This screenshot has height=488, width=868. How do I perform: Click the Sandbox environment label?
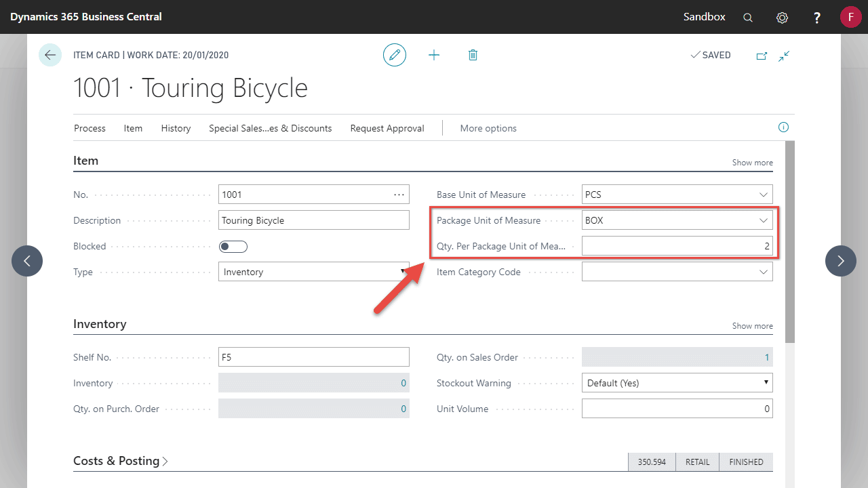pos(704,17)
